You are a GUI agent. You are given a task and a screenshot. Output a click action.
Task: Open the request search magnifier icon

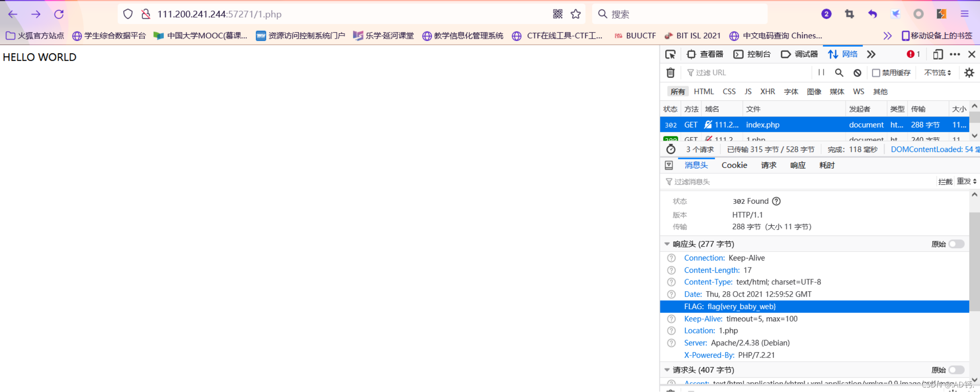[839, 73]
